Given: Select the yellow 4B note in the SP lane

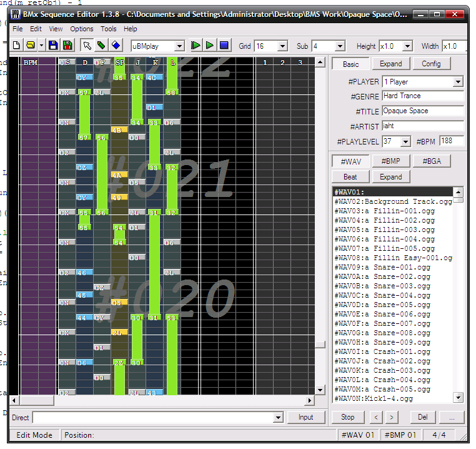Looking at the screenshot, I should coord(119,130).
